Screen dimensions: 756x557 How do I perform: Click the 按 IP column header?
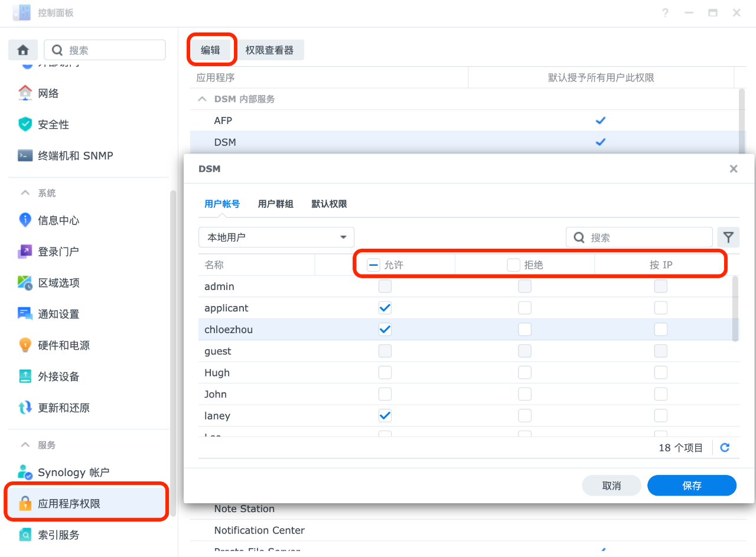point(661,265)
